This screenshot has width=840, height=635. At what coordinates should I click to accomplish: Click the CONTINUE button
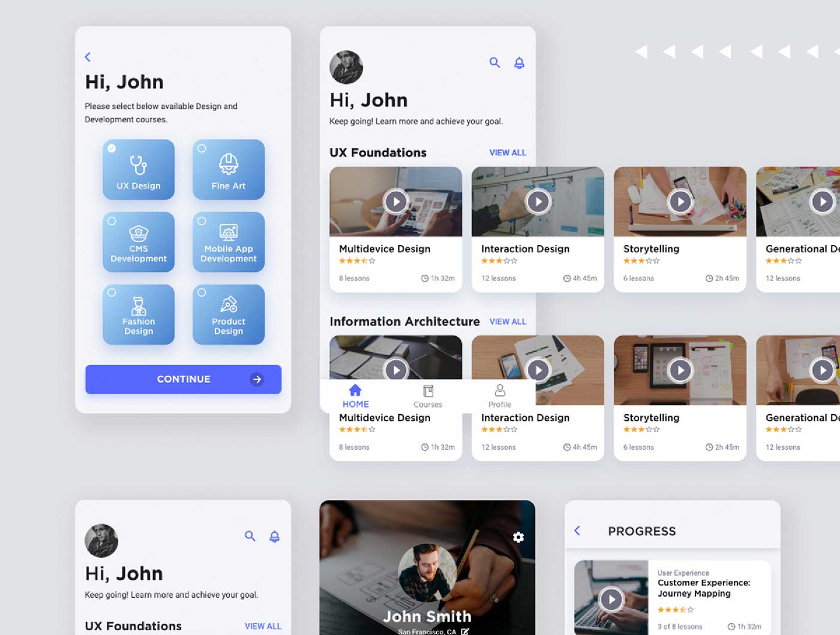(x=184, y=379)
